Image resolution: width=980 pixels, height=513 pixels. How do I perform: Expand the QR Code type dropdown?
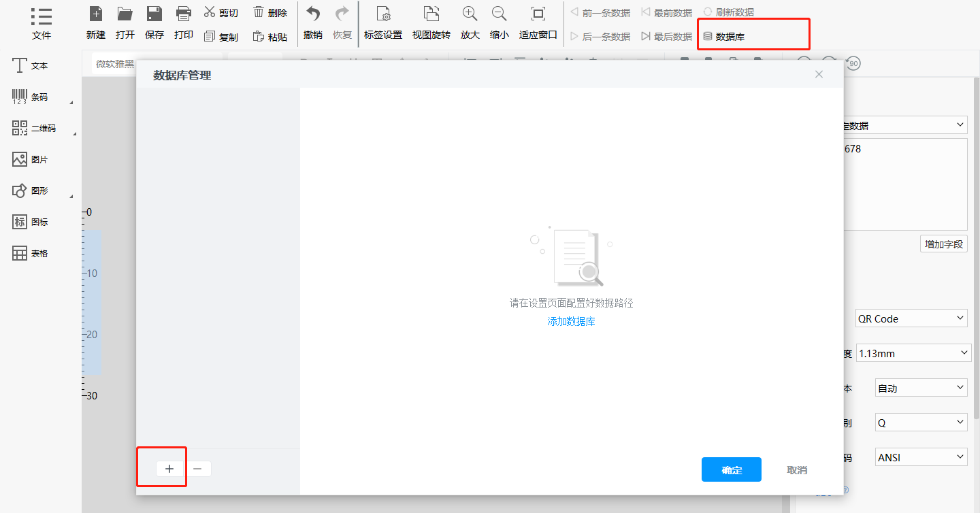coord(911,318)
